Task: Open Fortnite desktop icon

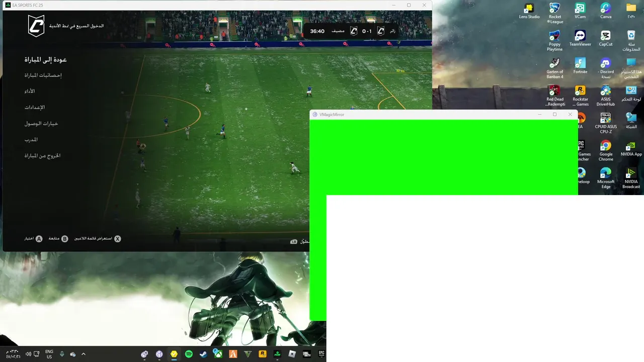Action: 580,66
